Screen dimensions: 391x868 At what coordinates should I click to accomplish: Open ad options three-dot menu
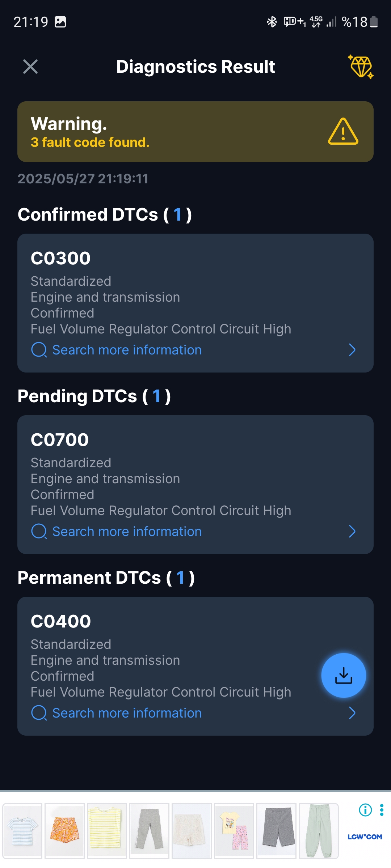tap(382, 810)
